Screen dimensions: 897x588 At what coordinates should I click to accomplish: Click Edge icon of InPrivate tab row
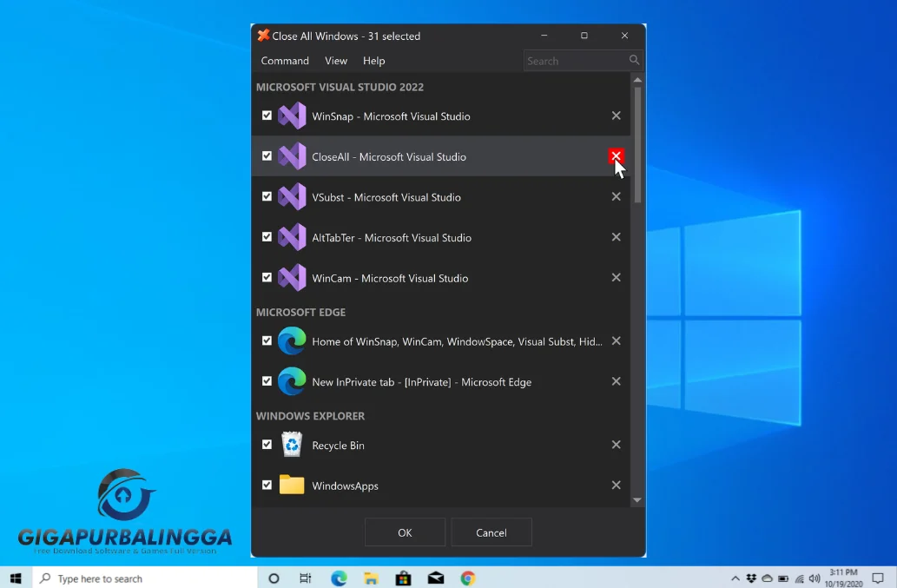[292, 381]
